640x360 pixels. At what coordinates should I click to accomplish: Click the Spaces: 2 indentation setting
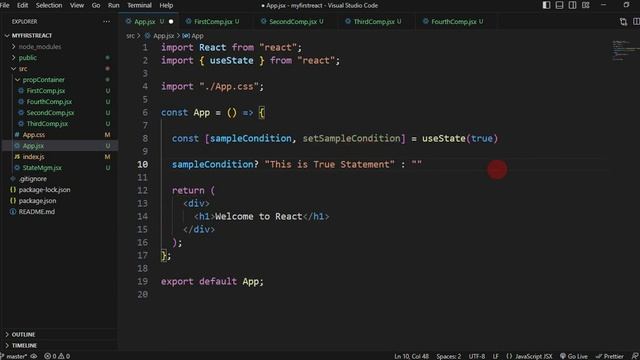click(x=449, y=356)
